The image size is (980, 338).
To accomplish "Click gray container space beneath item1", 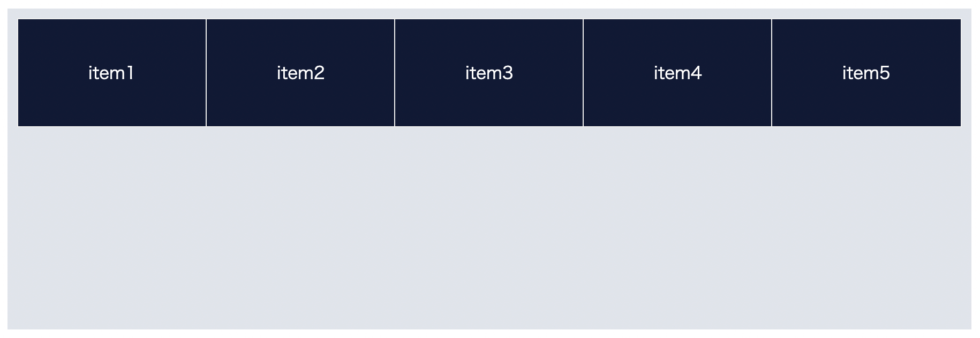I will point(112,228).
